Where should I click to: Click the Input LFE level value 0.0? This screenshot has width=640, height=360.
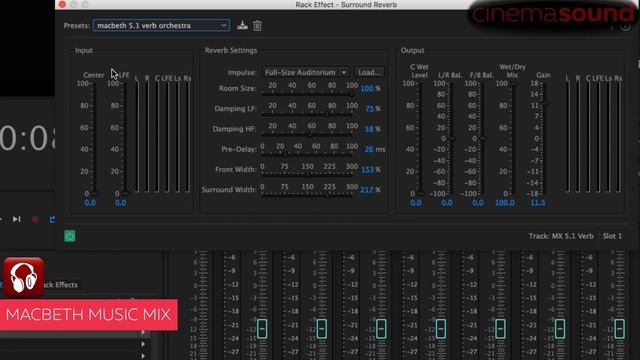point(120,203)
